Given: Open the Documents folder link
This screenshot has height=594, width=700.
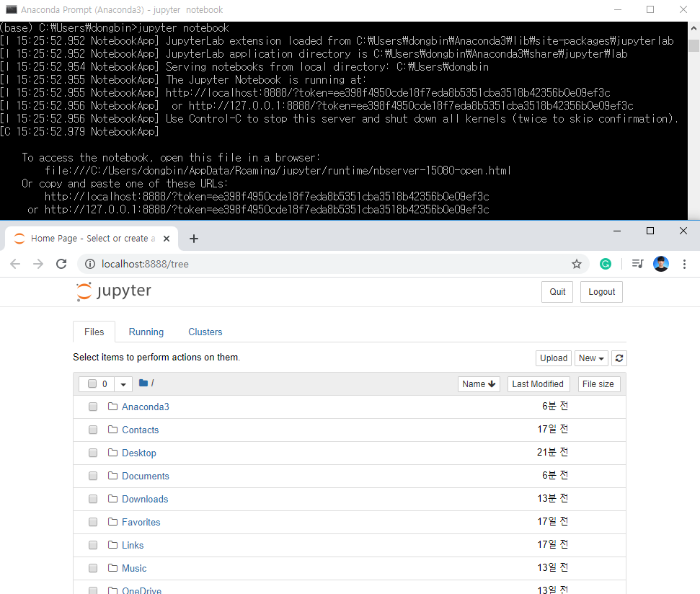Looking at the screenshot, I should pos(146,476).
